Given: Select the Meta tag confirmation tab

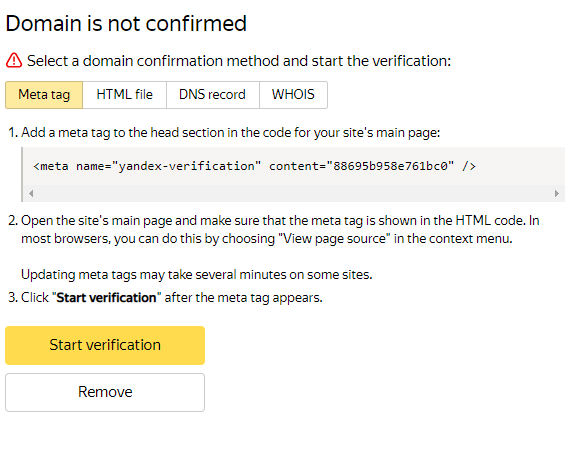Looking at the screenshot, I should [44, 95].
